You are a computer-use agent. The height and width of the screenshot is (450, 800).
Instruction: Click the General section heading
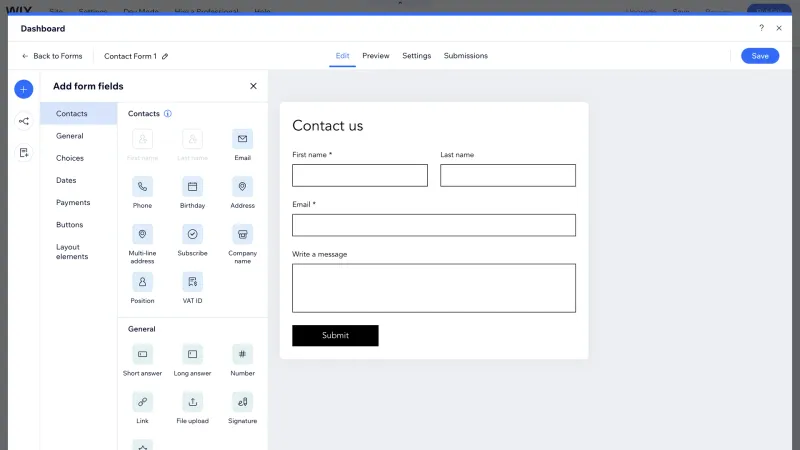tap(141, 329)
